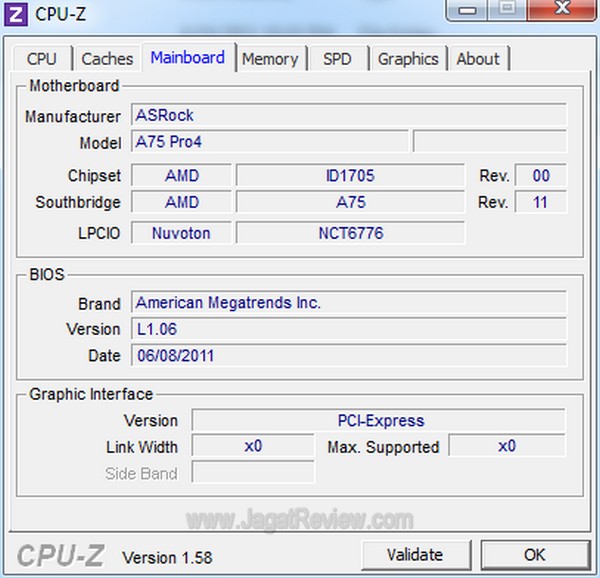Click the L1.06 BIOS version field

[349, 329]
